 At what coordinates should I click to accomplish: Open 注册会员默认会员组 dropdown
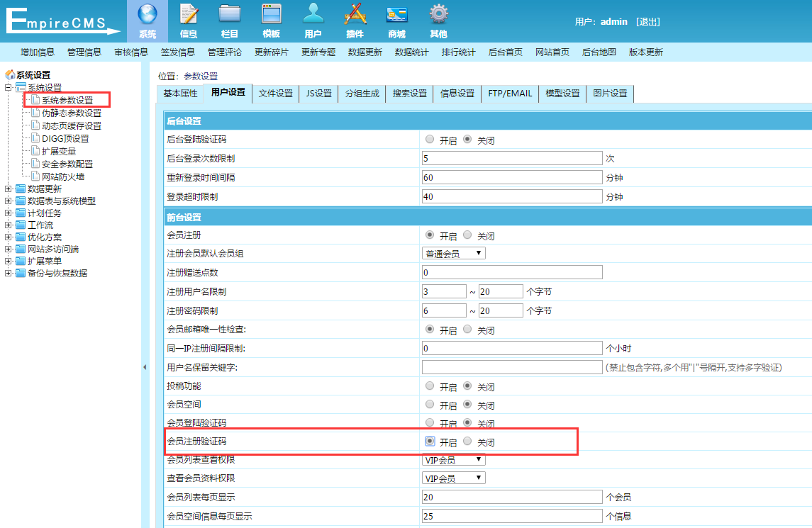454,253
